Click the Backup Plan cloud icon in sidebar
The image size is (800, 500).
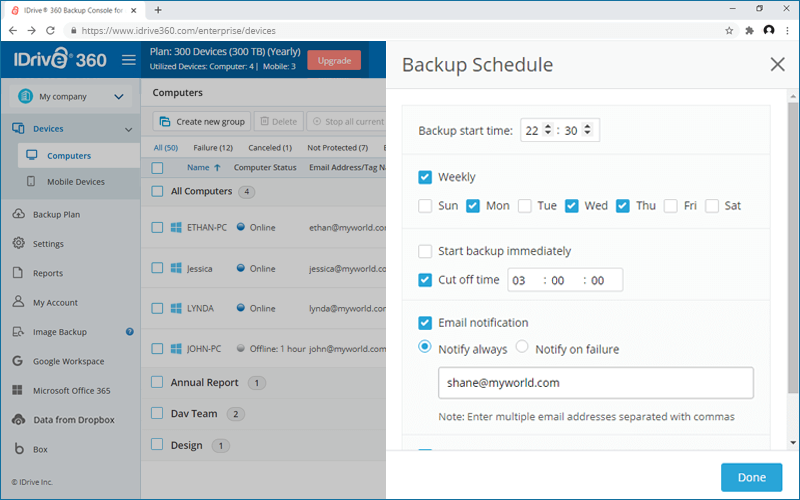coord(18,214)
